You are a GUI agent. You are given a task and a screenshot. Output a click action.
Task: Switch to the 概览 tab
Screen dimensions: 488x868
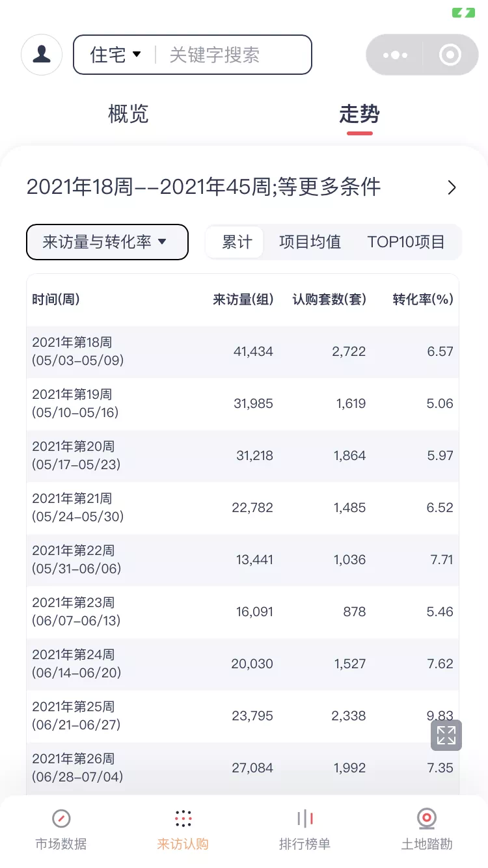click(128, 115)
